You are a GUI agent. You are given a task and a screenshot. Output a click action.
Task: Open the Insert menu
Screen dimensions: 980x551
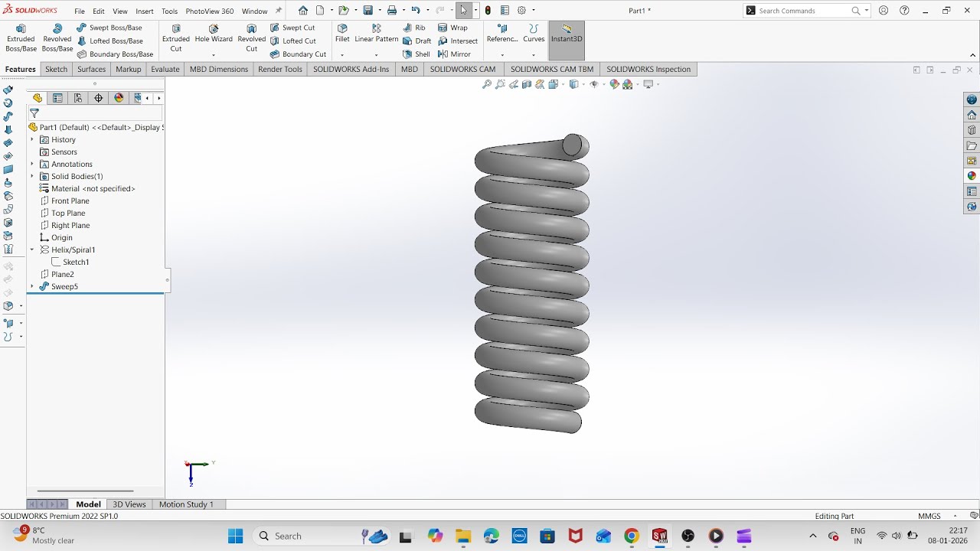click(145, 11)
